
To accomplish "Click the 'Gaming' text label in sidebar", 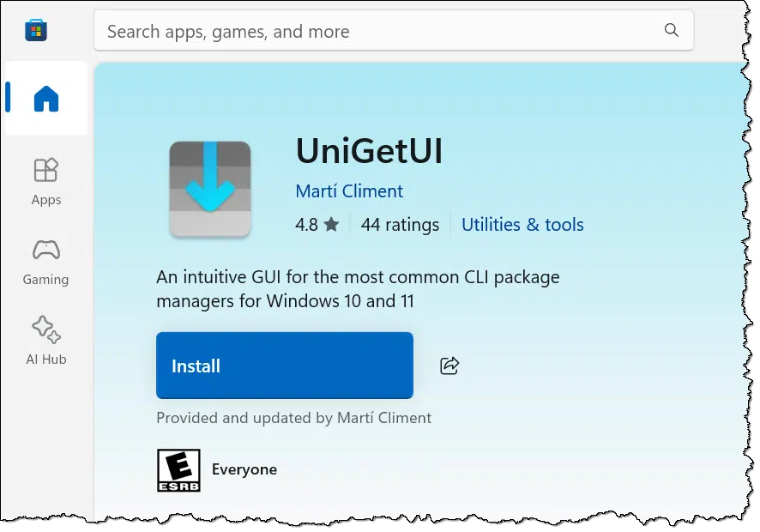I will coord(46,280).
